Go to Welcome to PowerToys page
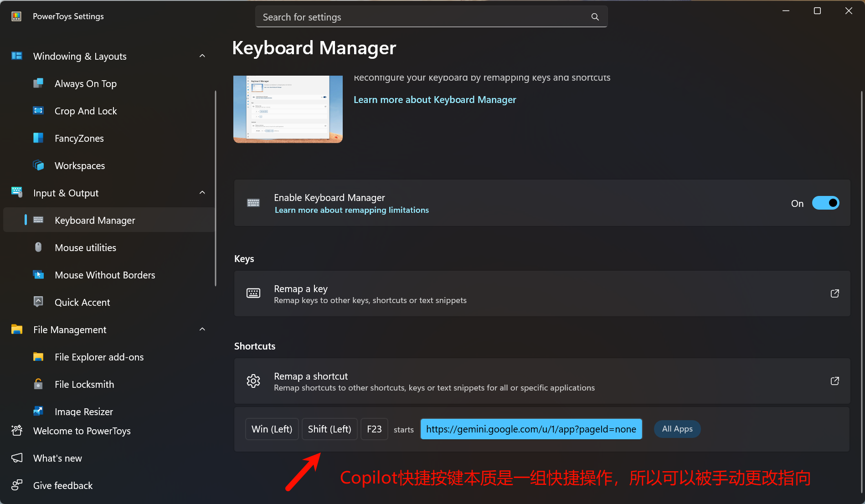The width and height of the screenshot is (865, 504). [82, 431]
